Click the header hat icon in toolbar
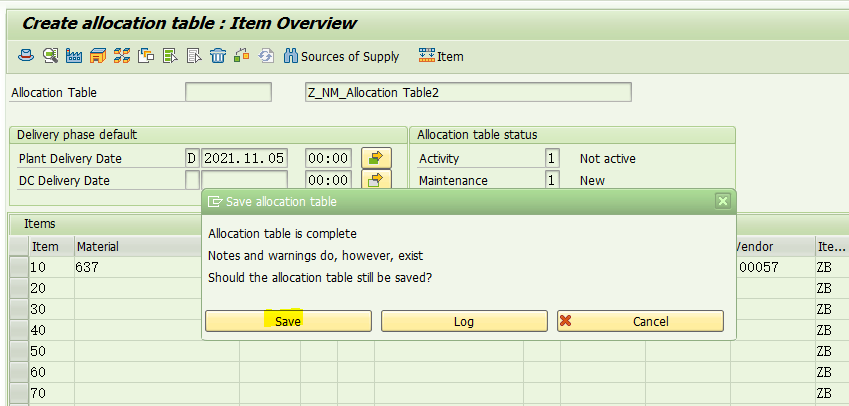 (x=26, y=56)
